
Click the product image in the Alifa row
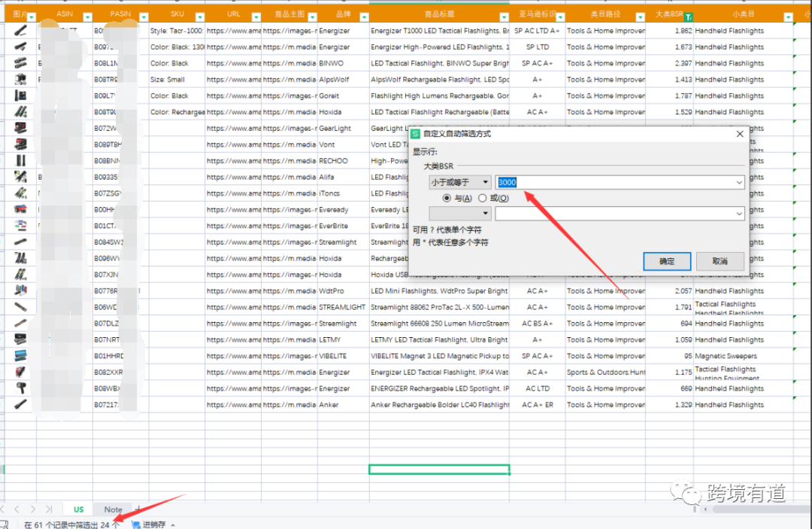[x=20, y=177]
